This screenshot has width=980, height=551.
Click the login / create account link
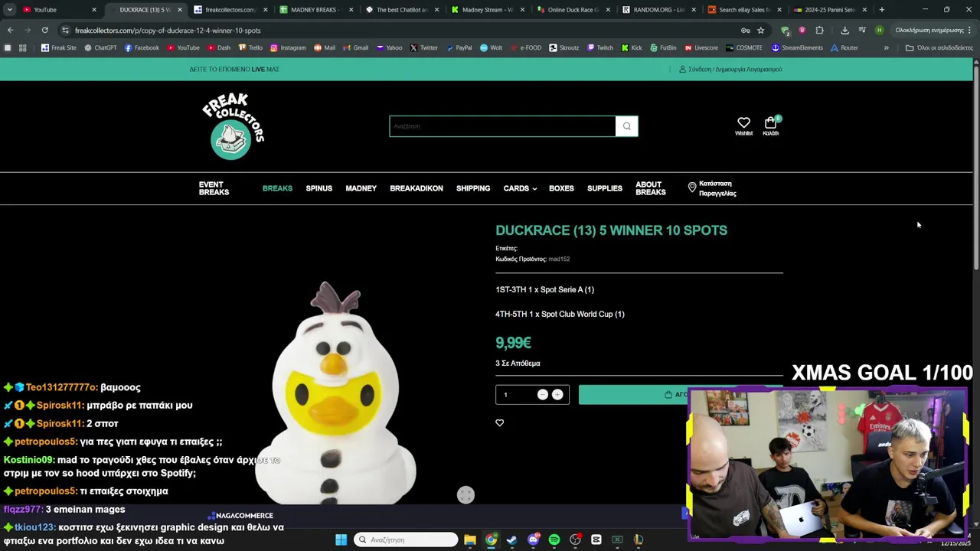point(730,69)
